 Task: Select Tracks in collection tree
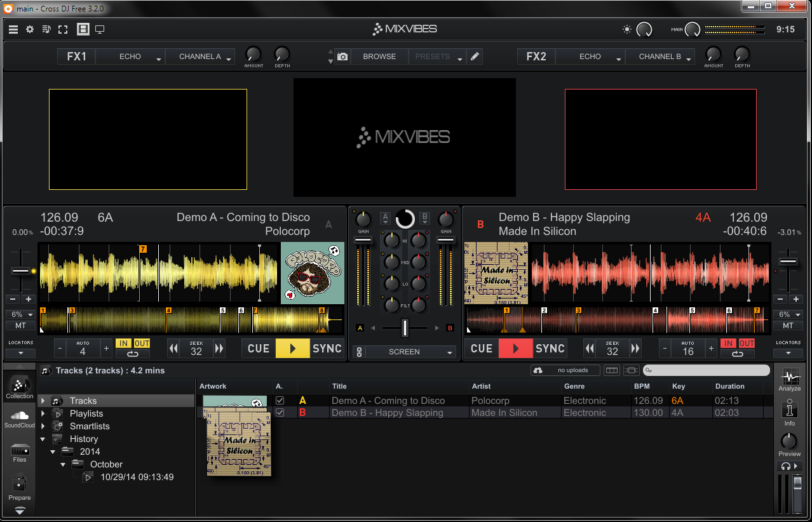tap(83, 401)
